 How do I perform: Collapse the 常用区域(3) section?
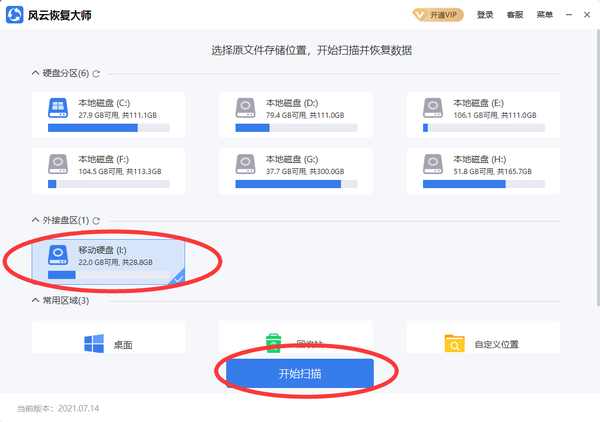coord(35,301)
